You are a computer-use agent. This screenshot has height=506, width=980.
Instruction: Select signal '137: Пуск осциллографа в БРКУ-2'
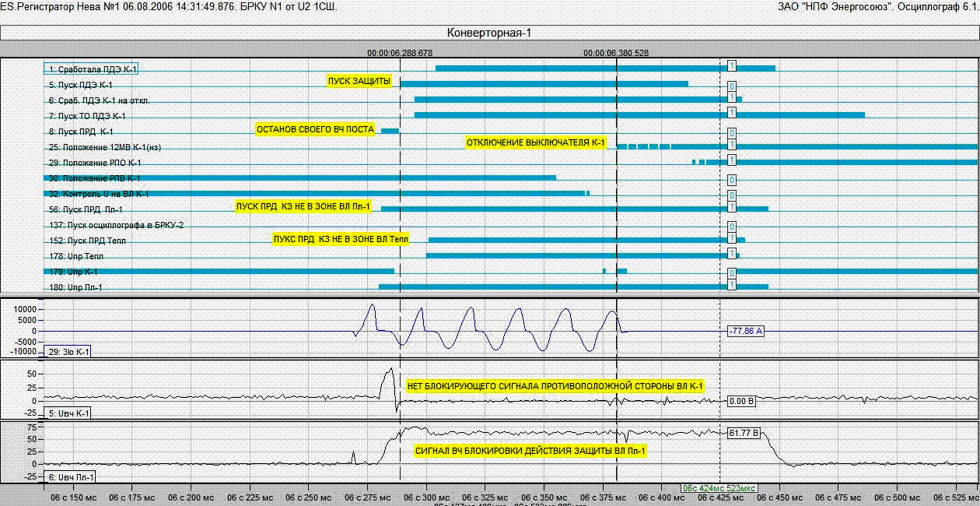tap(116, 225)
